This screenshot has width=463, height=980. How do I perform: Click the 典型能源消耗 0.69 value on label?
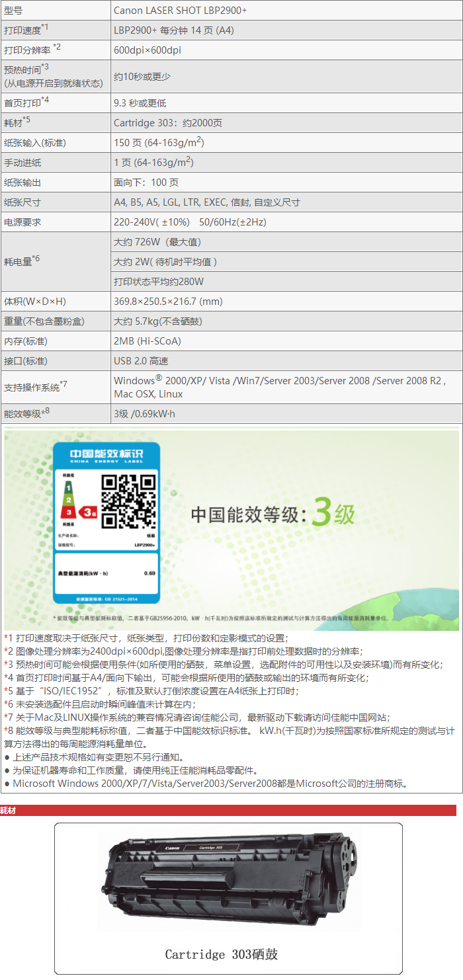[149, 573]
